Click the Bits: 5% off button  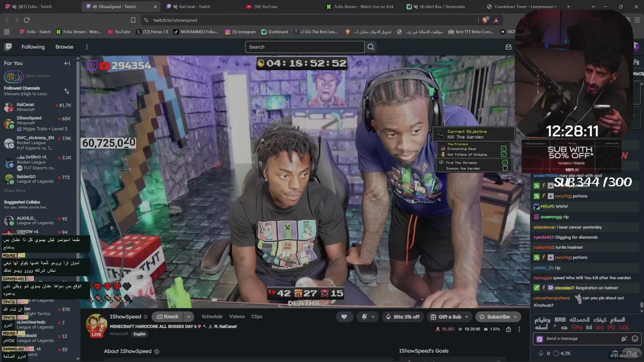(x=403, y=317)
